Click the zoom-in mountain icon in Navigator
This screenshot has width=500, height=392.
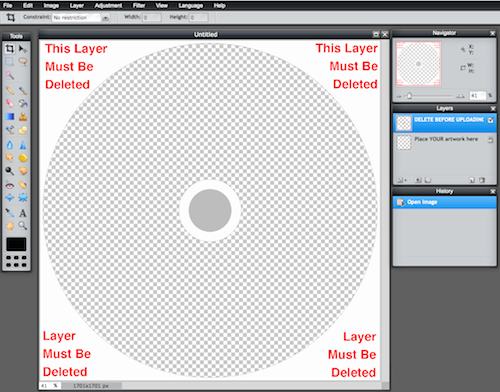pyautogui.click(x=460, y=96)
